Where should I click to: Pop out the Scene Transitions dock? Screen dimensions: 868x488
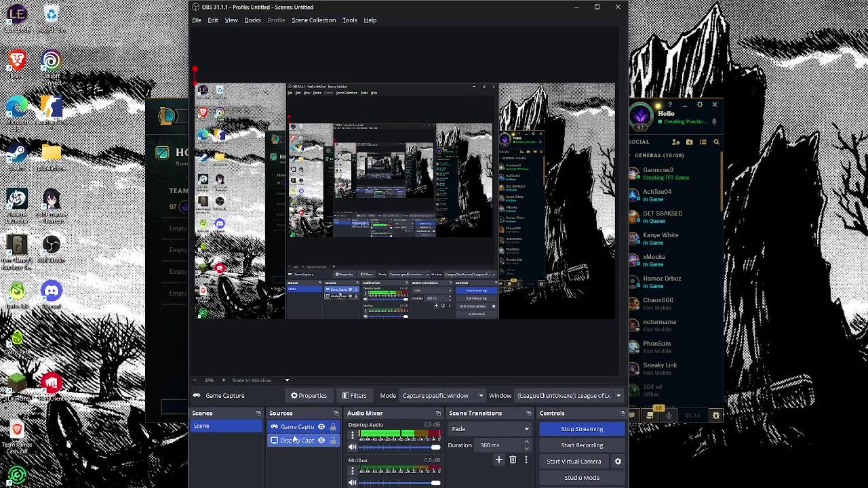pyautogui.click(x=529, y=413)
